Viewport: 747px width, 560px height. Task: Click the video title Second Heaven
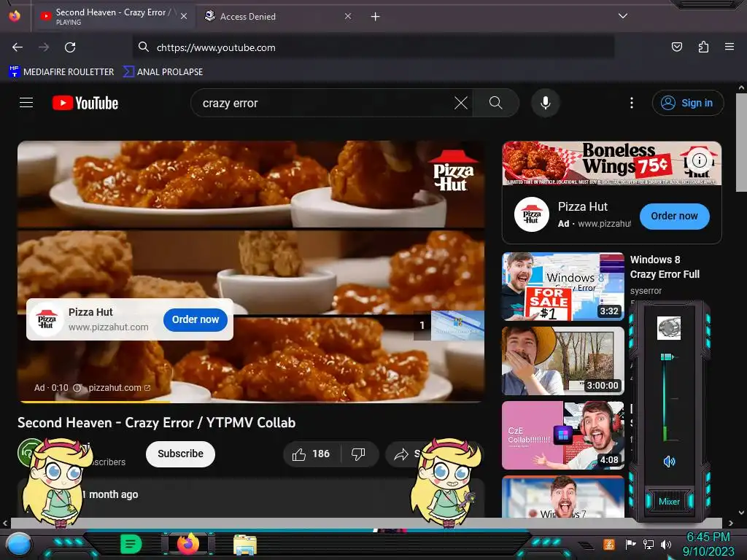tap(157, 423)
